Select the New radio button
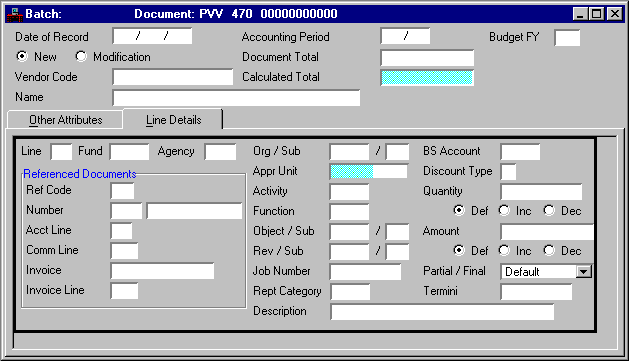629x361 pixels. (x=22, y=56)
